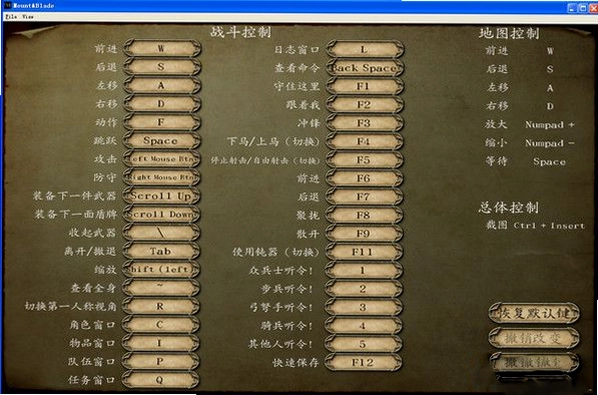The image size is (598, 395).
Task: Click the 切换第一人称视角 label
Action: 71,306
